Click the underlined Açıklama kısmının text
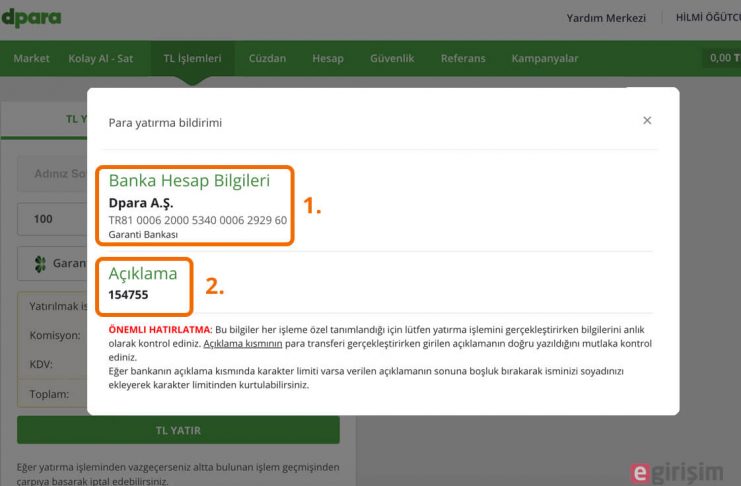The width and height of the screenshot is (741, 486). 242,344
